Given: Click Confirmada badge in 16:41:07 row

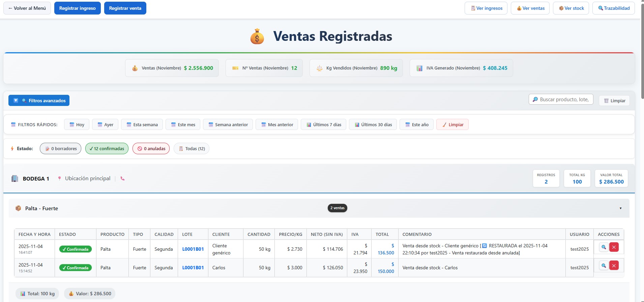Looking at the screenshot, I should [76, 249].
